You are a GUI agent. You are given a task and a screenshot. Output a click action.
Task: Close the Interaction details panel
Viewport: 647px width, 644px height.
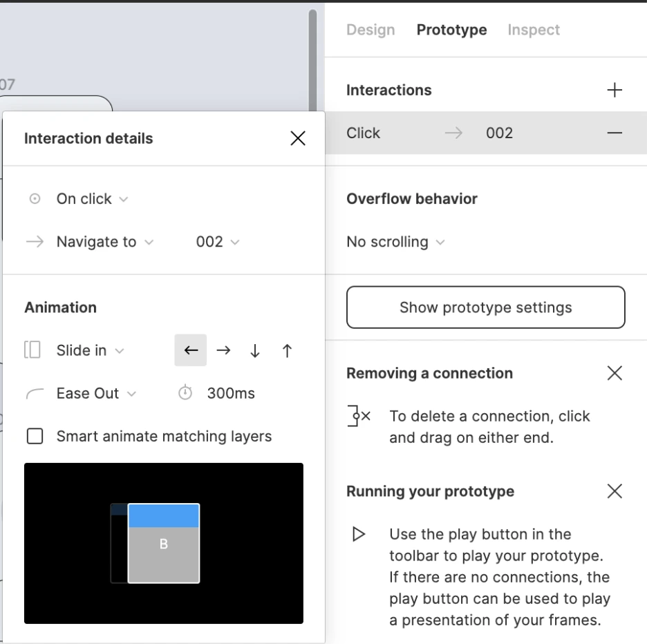[x=298, y=138]
